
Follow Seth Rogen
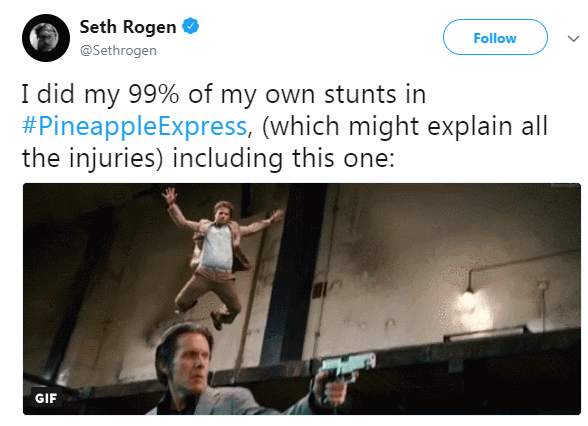click(x=495, y=37)
